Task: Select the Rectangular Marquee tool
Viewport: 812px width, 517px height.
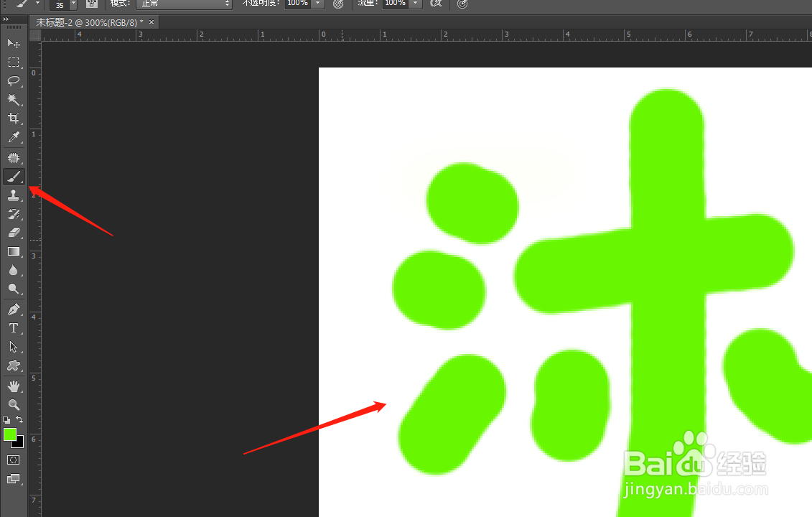Action: click(x=14, y=62)
